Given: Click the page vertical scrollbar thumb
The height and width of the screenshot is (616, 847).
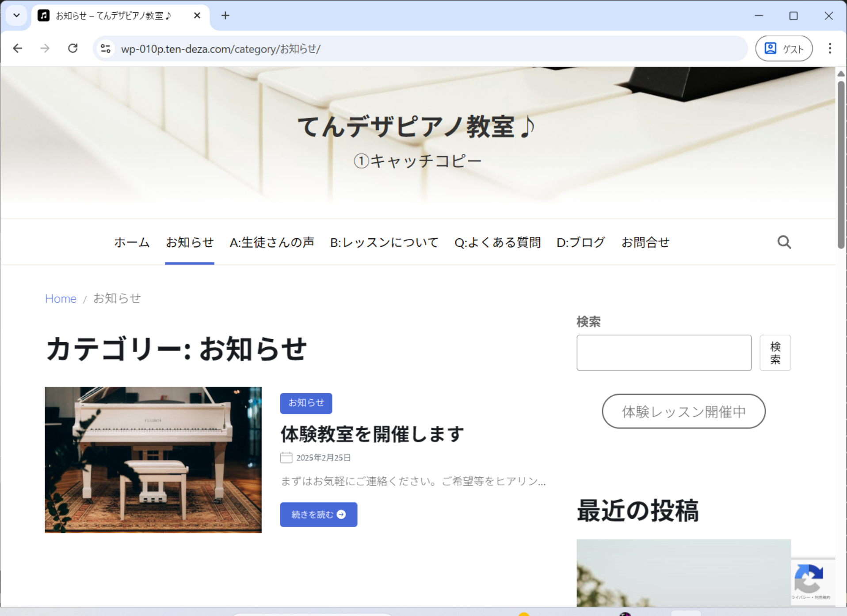Looking at the screenshot, I should tap(841, 164).
